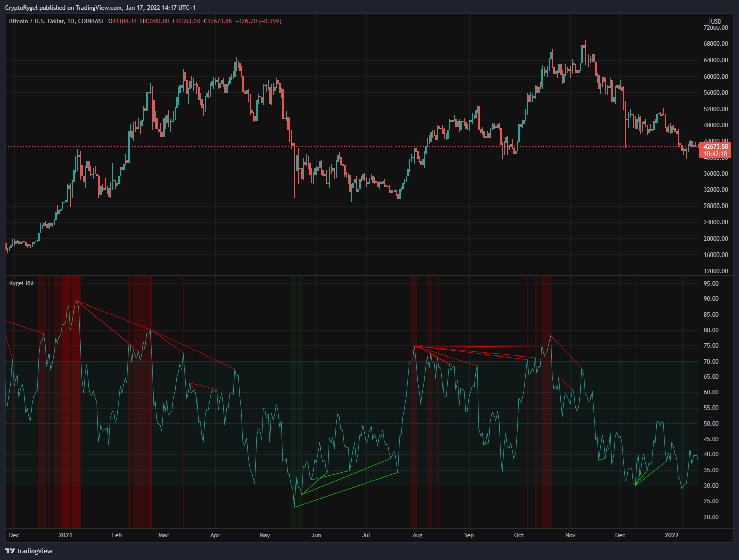Click the bar countdown 10:42:18
The height and width of the screenshot is (560, 739).
pyautogui.click(x=715, y=154)
